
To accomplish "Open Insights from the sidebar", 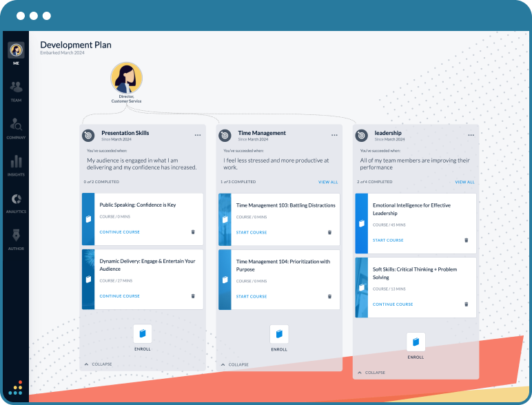I will [x=16, y=165].
